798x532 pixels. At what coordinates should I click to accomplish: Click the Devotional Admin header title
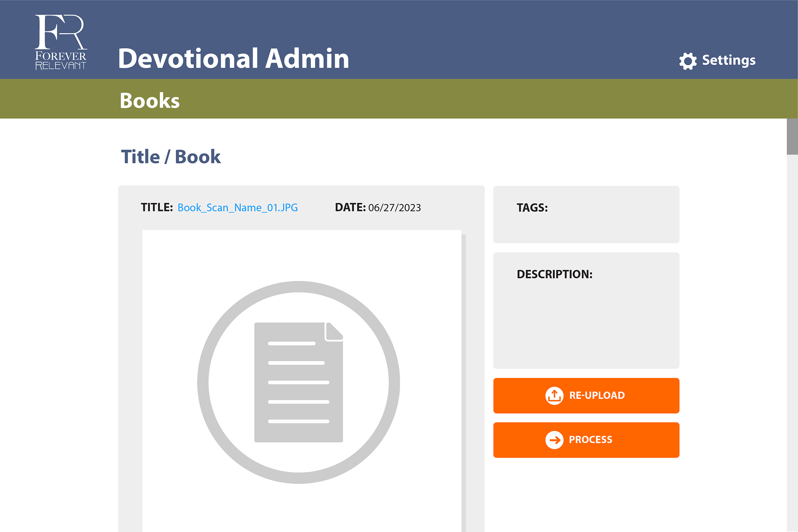[x=234, y=59]
